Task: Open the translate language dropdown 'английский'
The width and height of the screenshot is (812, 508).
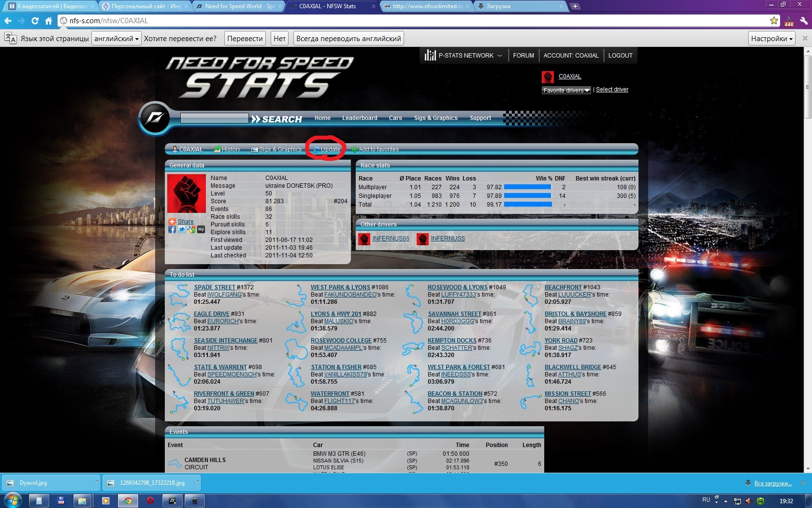Action: click(x=116, y=39)
